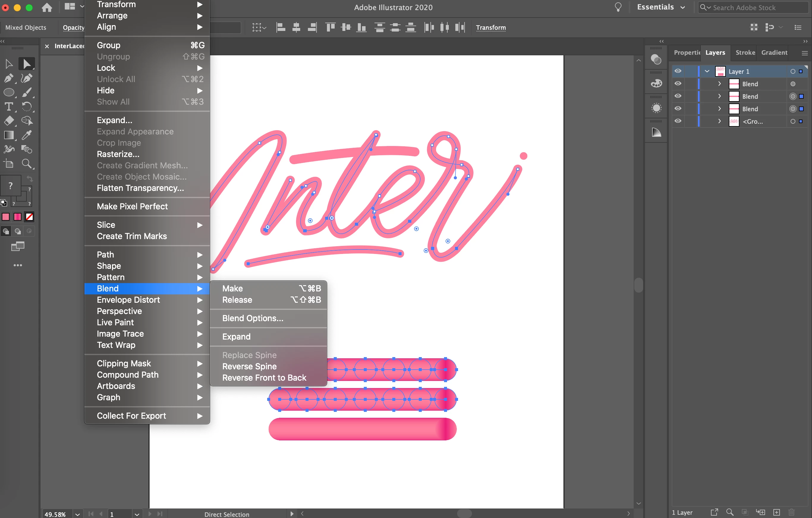Select the Type tool

pyautogui.click(x=9, y=107)
